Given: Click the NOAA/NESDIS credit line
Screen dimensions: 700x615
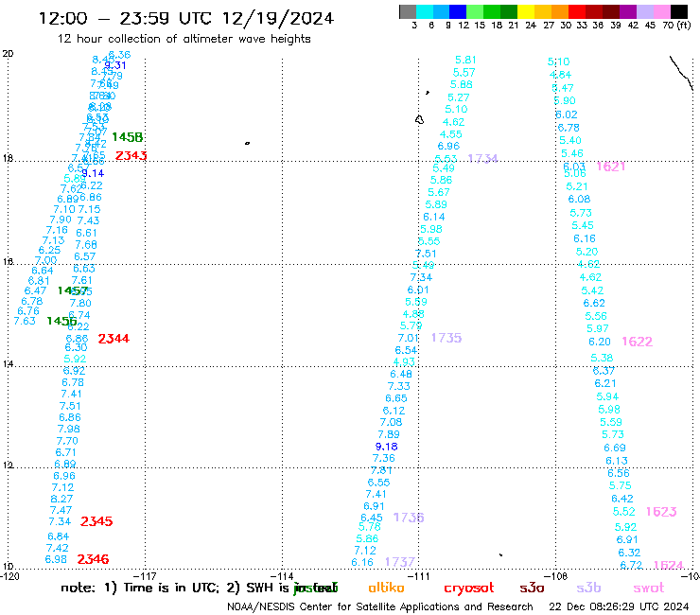Looking at the screenshot, I should [380, 606].
